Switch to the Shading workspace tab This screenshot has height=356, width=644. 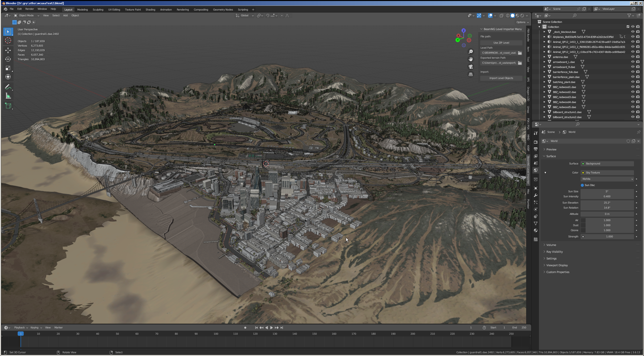point(150,10)
